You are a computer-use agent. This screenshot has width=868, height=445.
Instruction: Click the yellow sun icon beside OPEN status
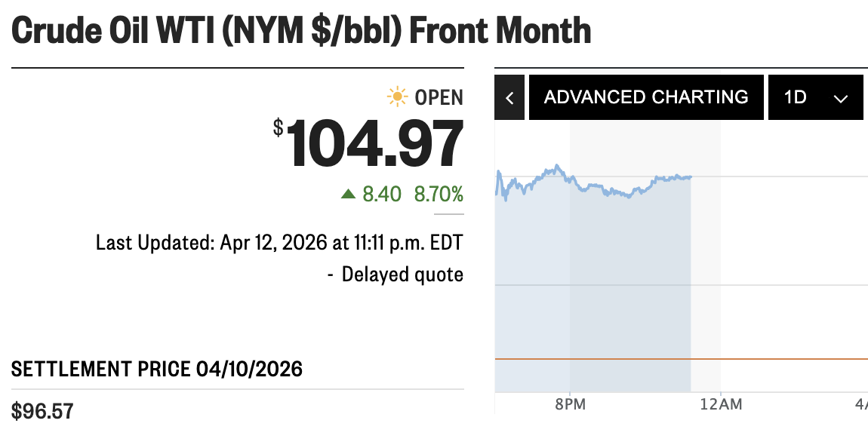point(396,97)
